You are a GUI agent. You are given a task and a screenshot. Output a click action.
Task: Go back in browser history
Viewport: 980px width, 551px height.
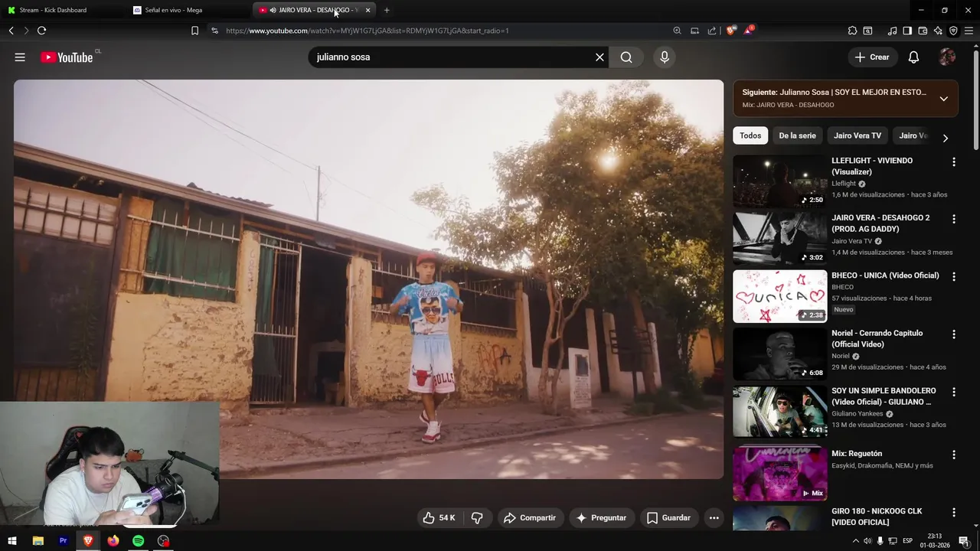11,31
